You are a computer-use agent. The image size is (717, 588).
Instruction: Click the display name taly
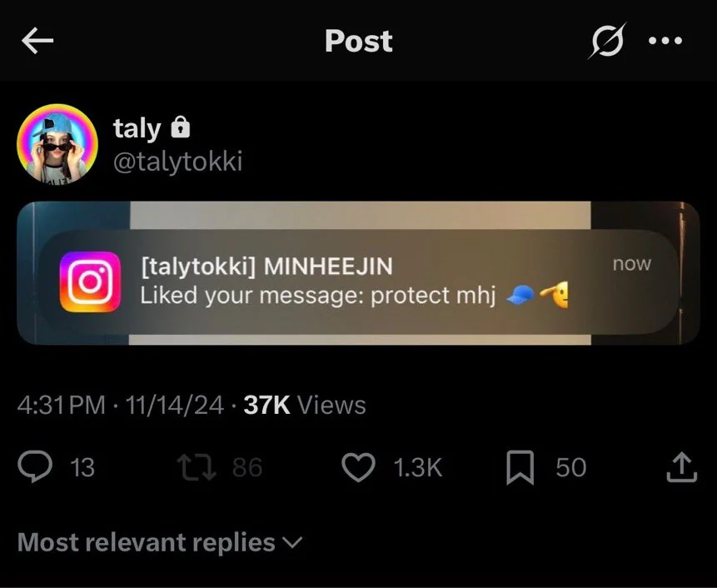coord(137,128)
